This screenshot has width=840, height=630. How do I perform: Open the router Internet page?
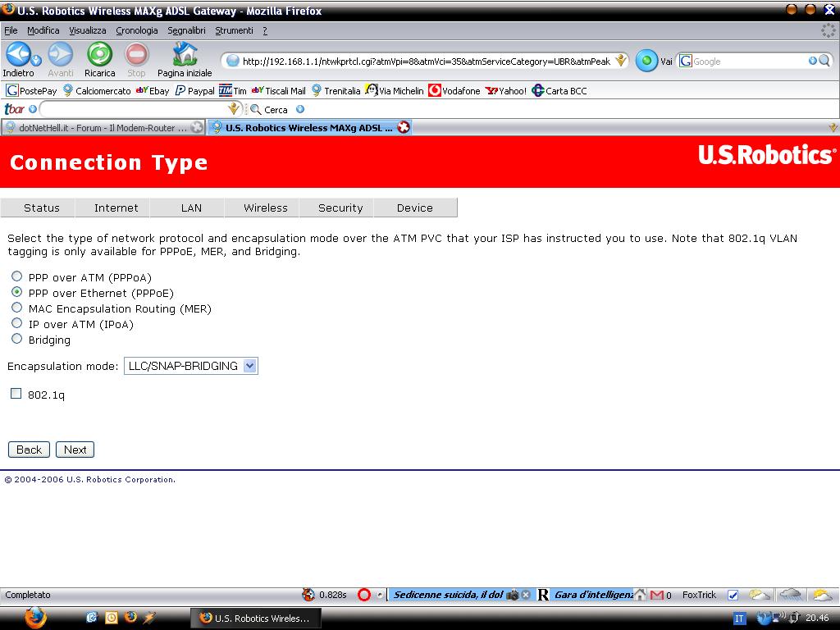pos(116,208)
